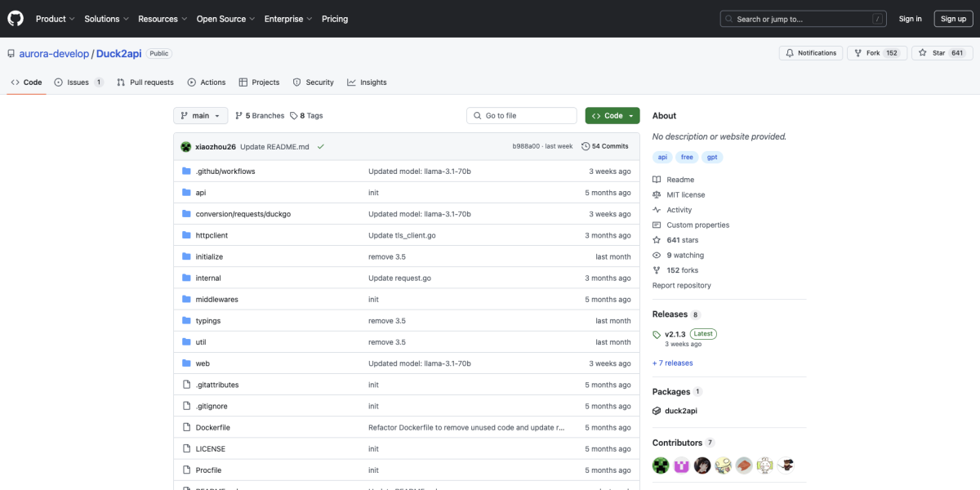980x490 pixels.
Task: Click the api topic tag
Action: coord(662,156)
